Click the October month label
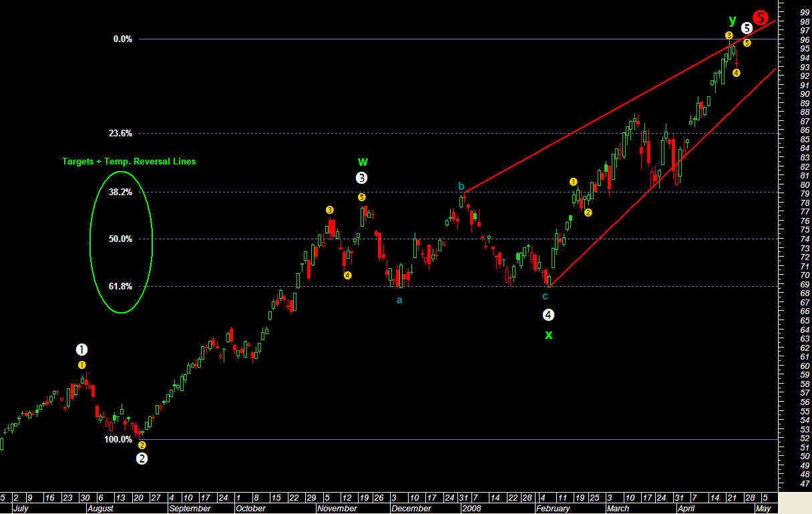 point(251,509)
